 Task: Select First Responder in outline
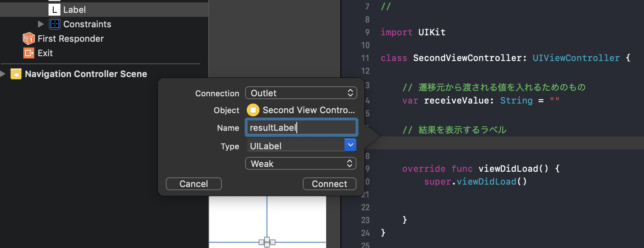(70, 39)
